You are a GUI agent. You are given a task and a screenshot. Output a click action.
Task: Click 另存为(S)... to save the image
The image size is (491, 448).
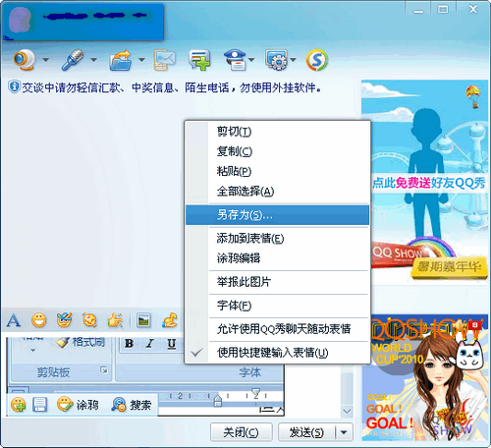(278, 215)
